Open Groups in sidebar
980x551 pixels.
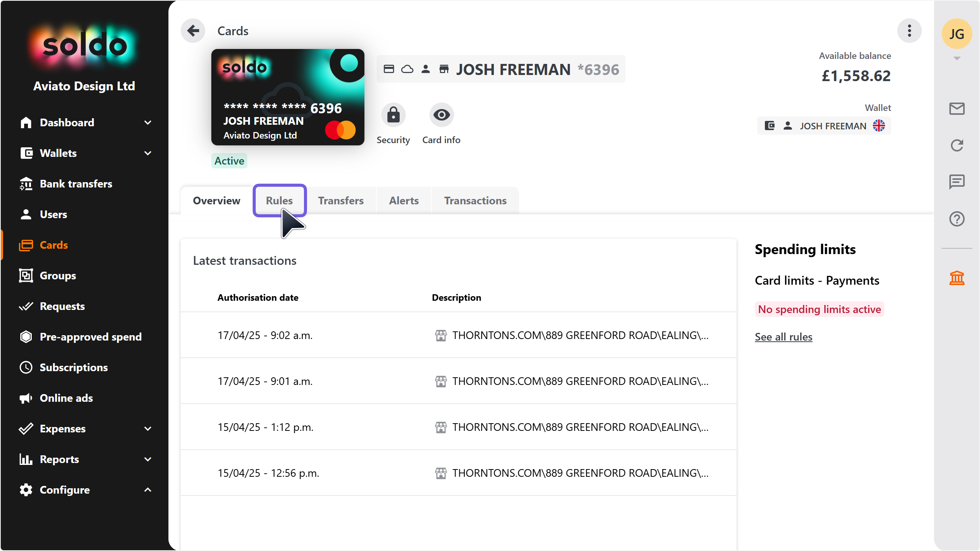58,275
